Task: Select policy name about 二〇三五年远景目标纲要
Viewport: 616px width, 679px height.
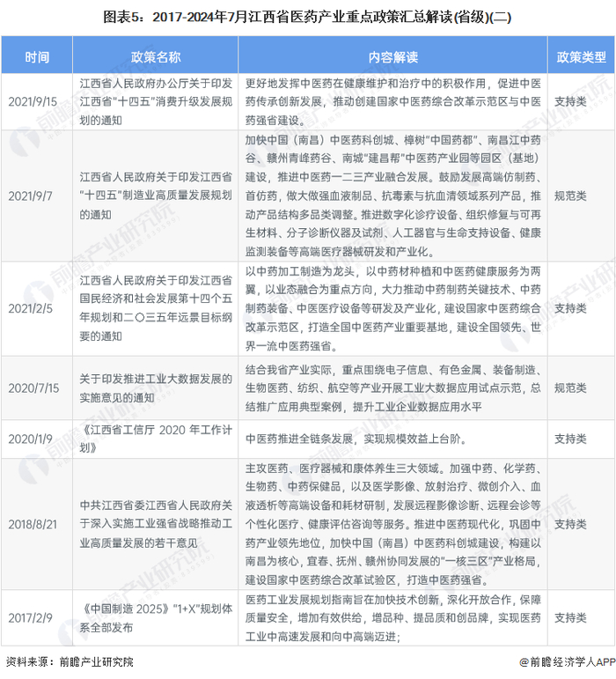Action: [x=156, y=308]
